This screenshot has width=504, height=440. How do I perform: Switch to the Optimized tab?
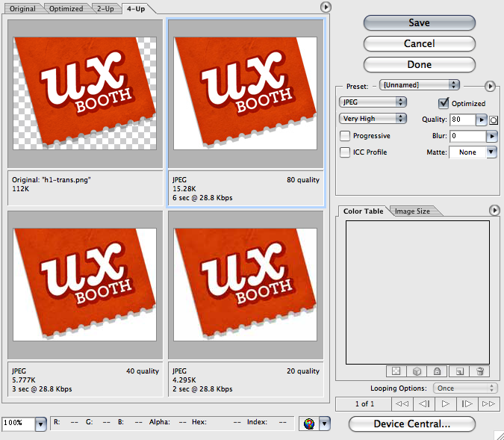pyautogui.click(x=66, y=9)
